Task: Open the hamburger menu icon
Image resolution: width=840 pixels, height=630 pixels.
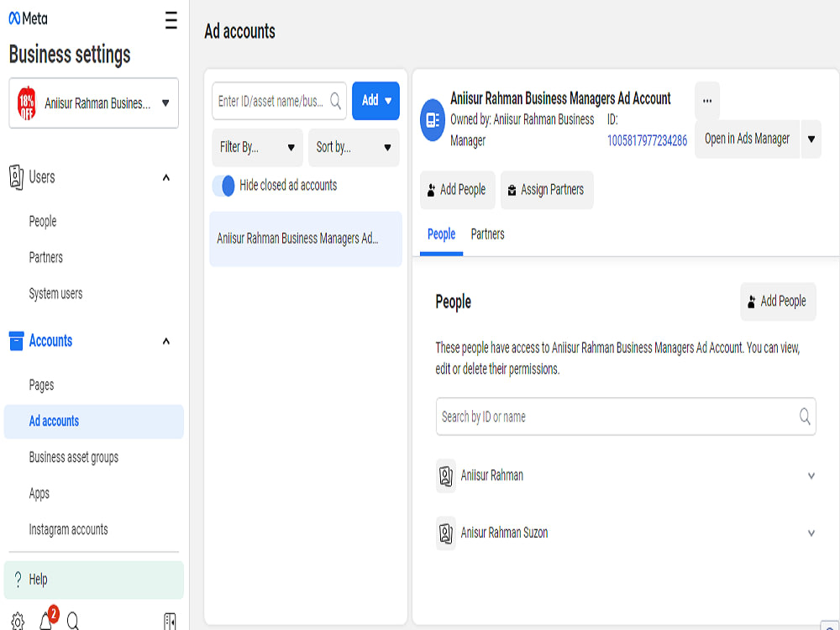Action: 171,20
